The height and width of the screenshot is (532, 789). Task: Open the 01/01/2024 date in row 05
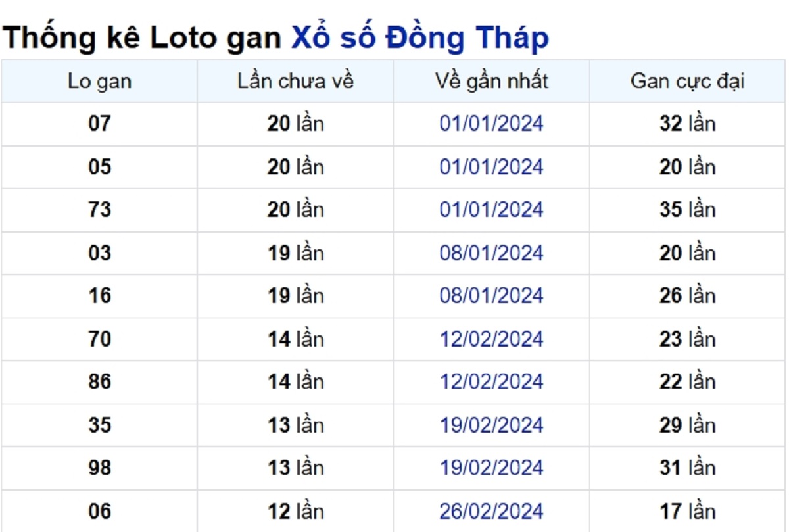click(491, 167)
